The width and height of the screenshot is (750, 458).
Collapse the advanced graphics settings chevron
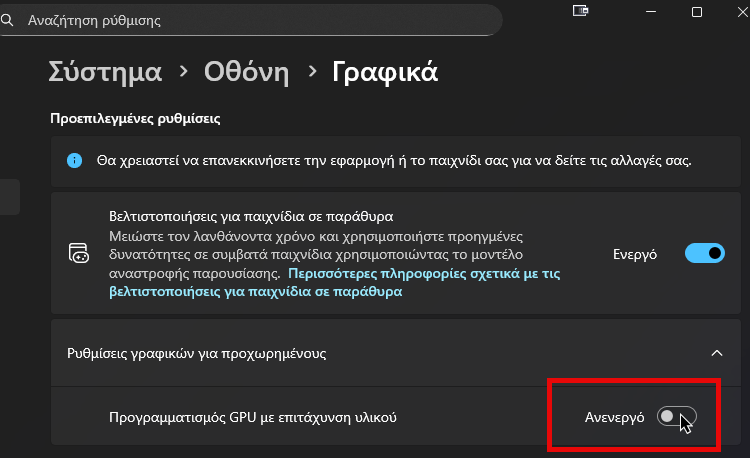716,353
